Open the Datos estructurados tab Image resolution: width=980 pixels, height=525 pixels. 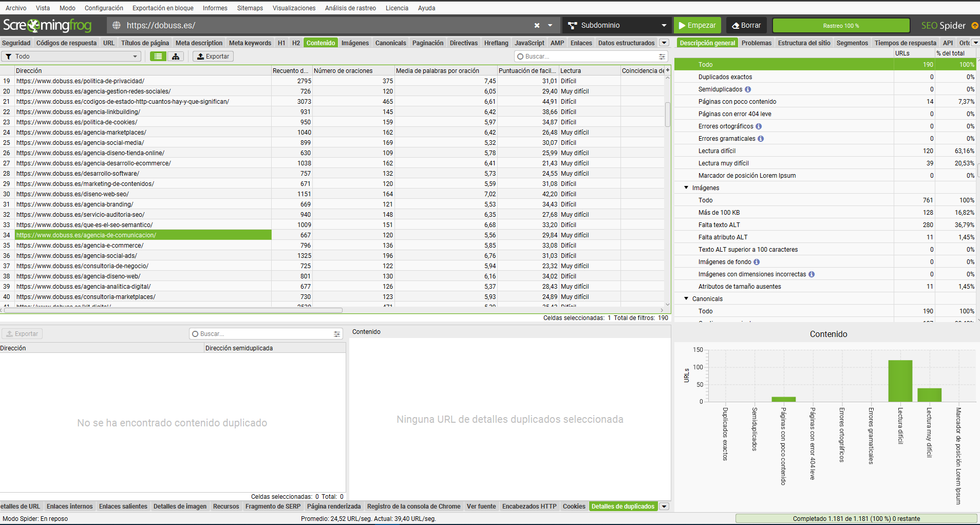626,43
